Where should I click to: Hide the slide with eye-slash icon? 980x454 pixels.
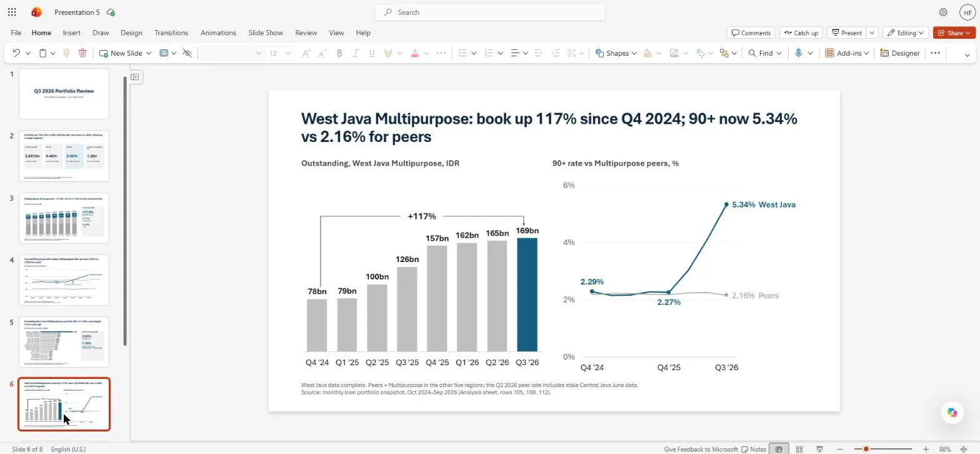coord(187,53)
